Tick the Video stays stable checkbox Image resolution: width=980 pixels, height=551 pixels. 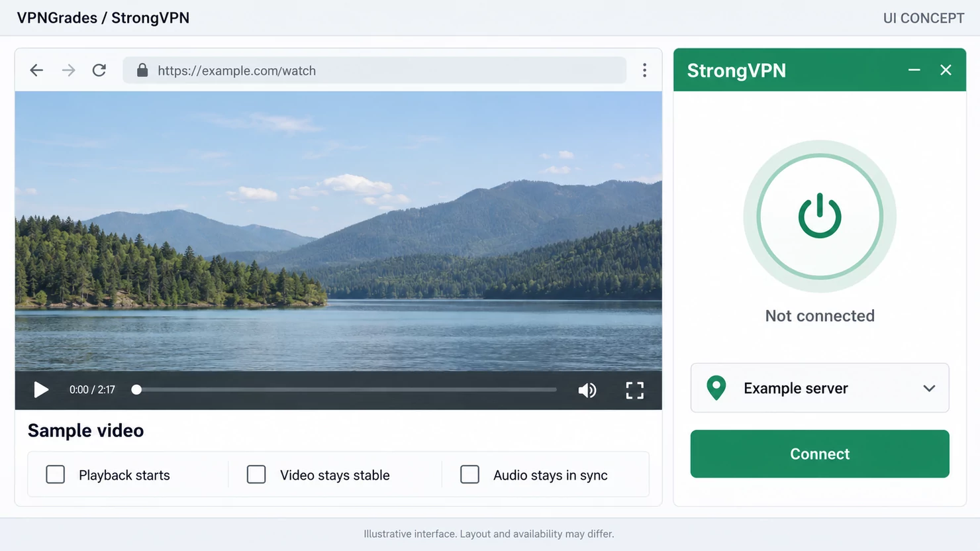[256, 474]
